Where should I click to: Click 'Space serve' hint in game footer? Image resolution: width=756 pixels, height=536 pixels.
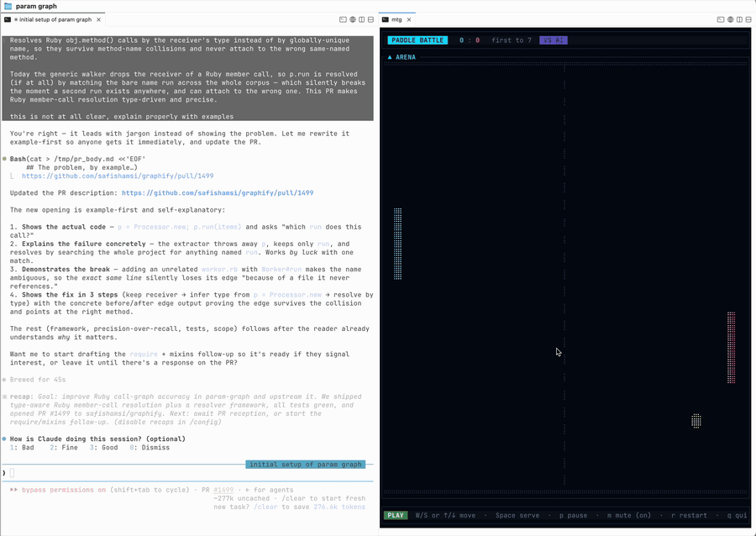tap(517, 515)
